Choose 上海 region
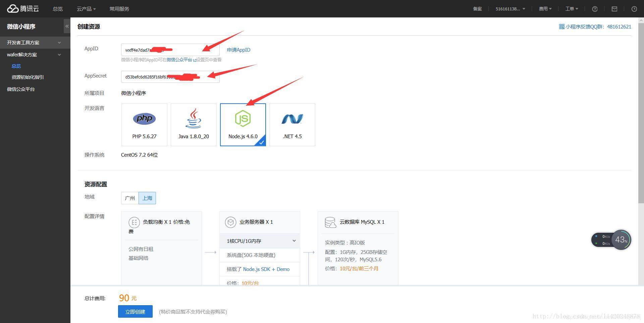644x323 pixels. pyautogui.click(x=147, y=198)
